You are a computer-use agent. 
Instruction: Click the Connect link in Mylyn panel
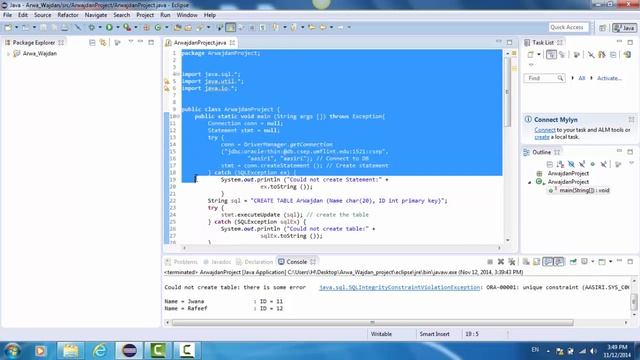(545, 130)
